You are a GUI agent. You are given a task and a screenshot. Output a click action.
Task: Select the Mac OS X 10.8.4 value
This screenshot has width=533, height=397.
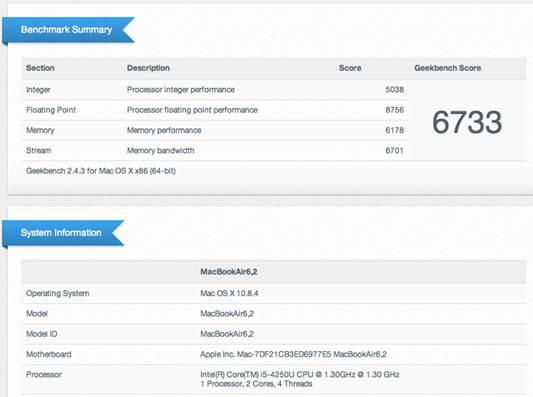click(x=229, y=293)
